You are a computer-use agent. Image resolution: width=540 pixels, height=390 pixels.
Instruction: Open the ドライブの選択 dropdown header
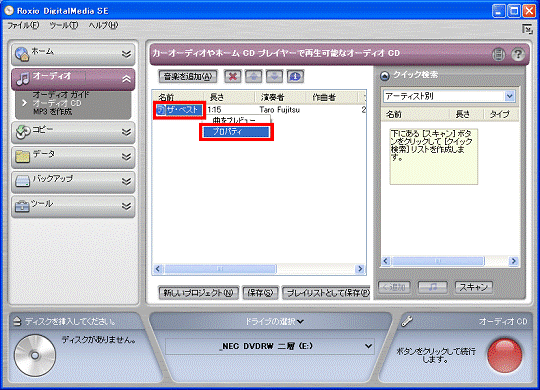coord(274,321)
